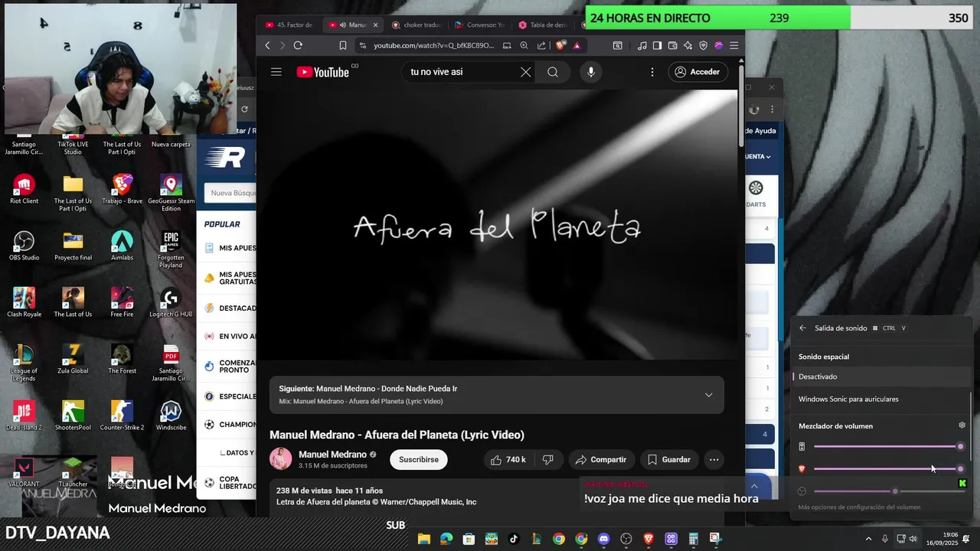Adjust the system sounds volume slider
Image resolution: width=980 pixels, height=551 pixels.
pyautogui.click(x=888, y=446)
